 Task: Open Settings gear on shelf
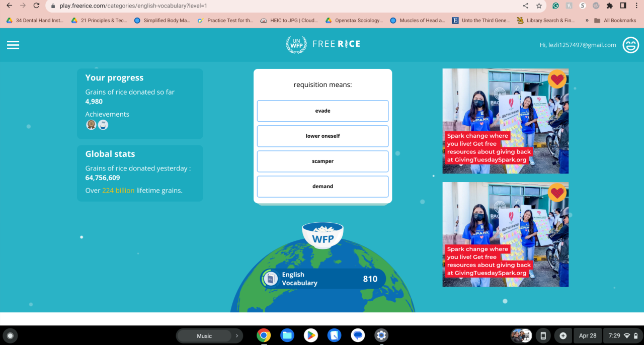[x=381, y=335]
